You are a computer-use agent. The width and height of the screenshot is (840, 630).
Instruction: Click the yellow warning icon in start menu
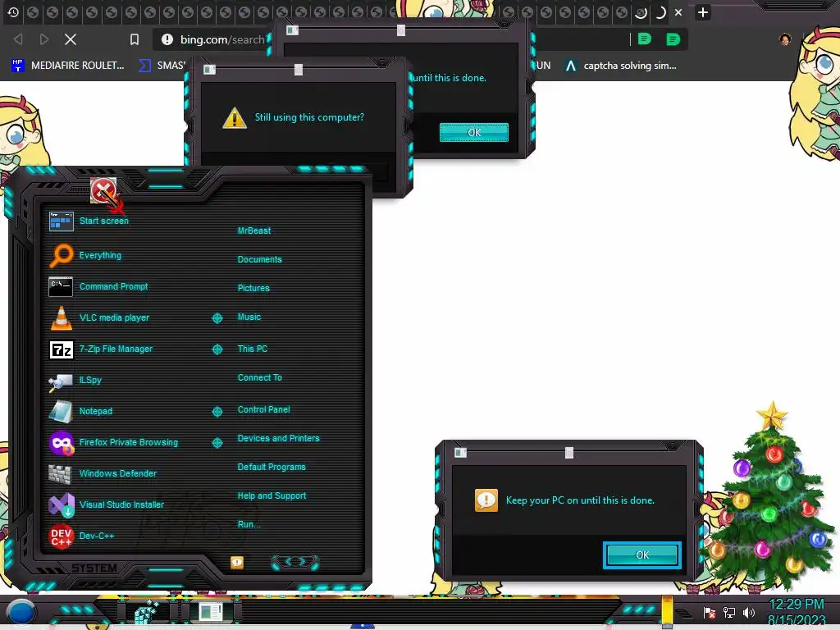click(237, 562)
